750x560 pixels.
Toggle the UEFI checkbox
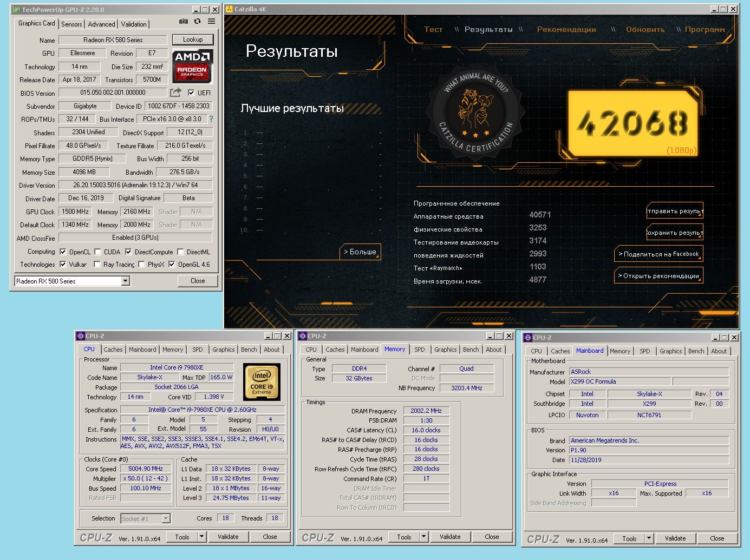[191, 93]
